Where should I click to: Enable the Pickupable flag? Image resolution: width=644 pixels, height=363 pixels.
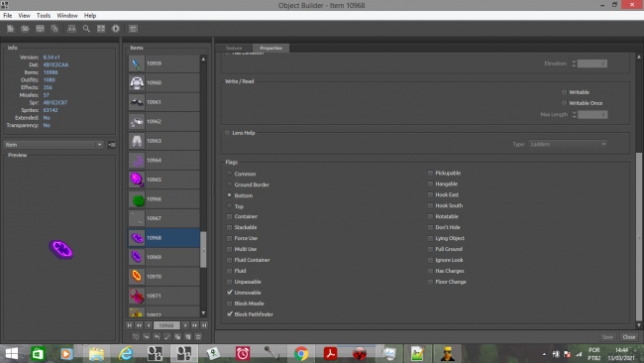click(x=430, y=174)
